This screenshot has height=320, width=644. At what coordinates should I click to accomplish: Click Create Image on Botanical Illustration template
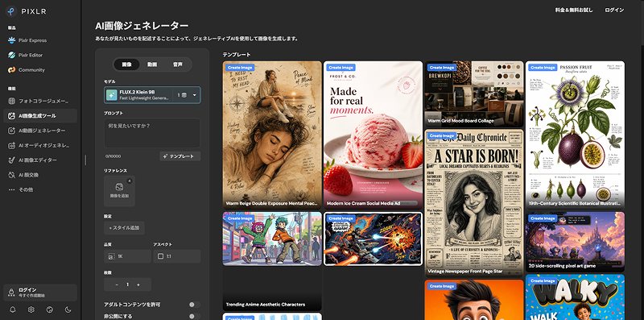543,68
